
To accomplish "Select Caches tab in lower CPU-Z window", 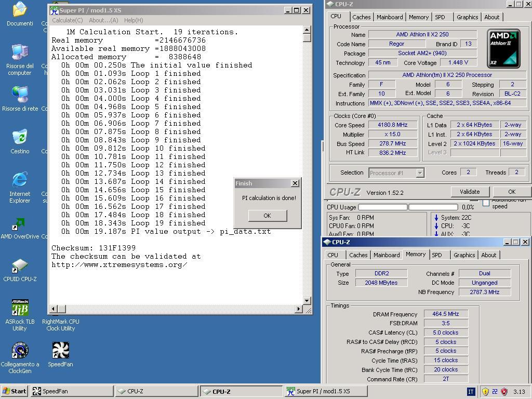I will pos(358,255).
